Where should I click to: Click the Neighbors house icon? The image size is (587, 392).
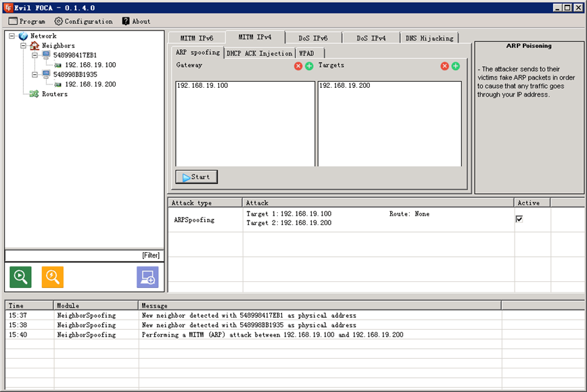click(x=34, y=46)
